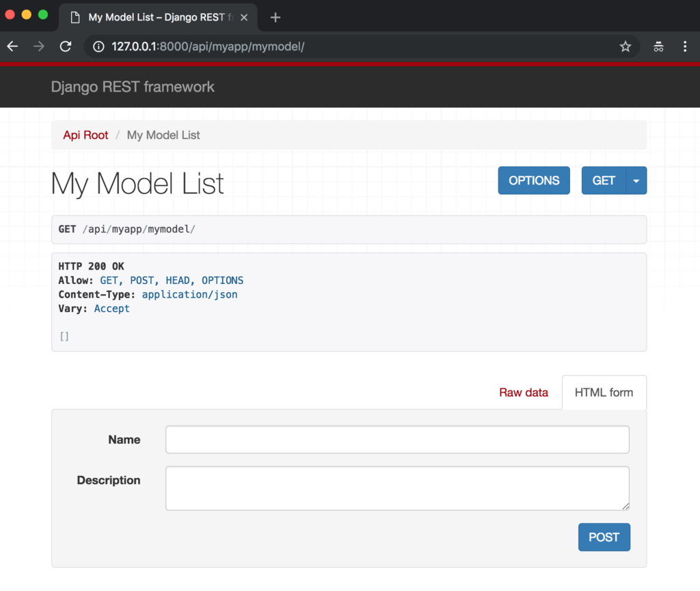Click the OPTIONS button
The height and width of the screenshot is (591, 700).
click(x=534, y=181)
